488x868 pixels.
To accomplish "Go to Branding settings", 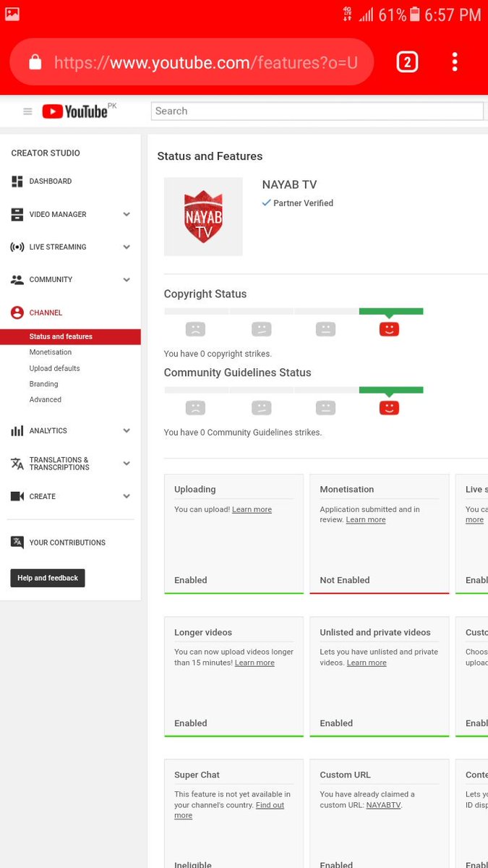I will pos(43,384).
